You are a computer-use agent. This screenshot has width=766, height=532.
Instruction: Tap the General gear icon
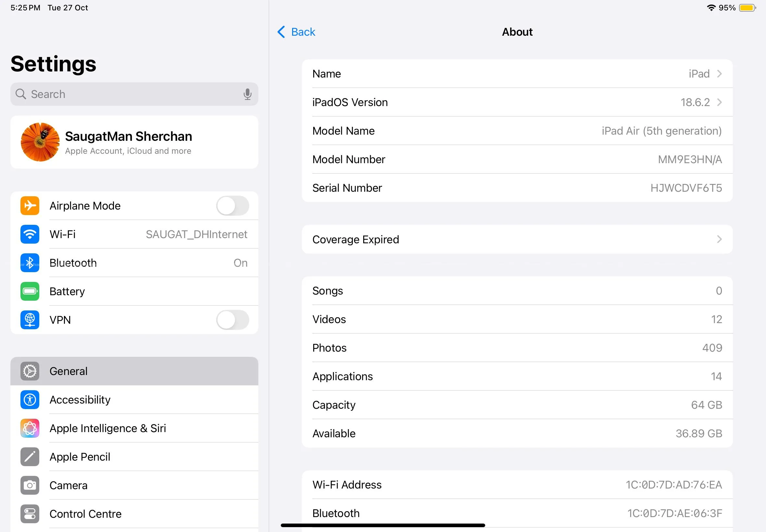point(30,371)
